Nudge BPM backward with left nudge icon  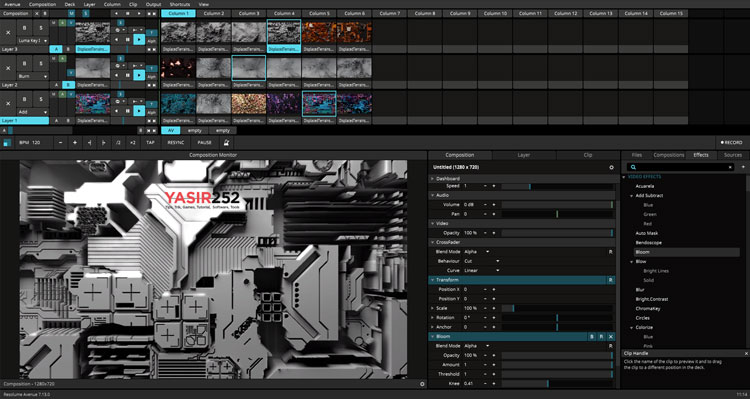point(90,142)
